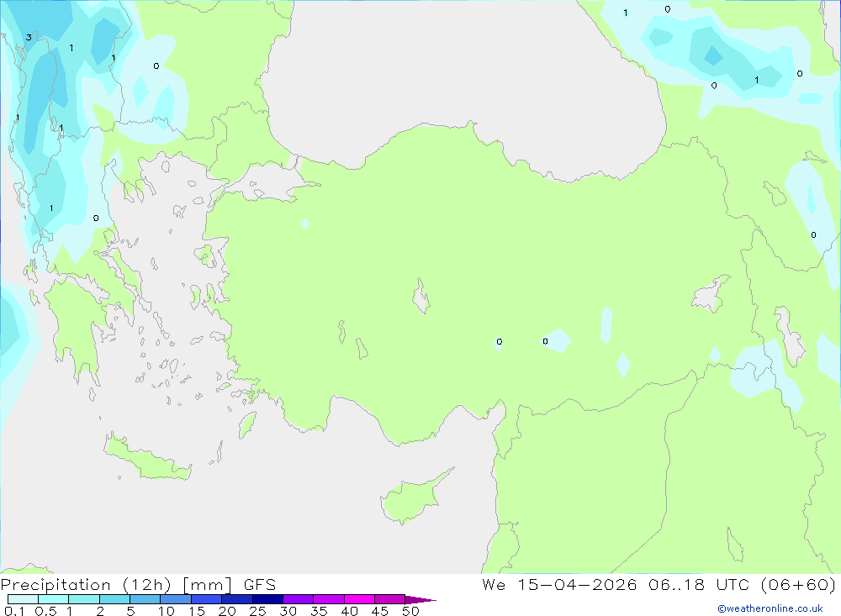Click the "30" legend tick label

288,611
